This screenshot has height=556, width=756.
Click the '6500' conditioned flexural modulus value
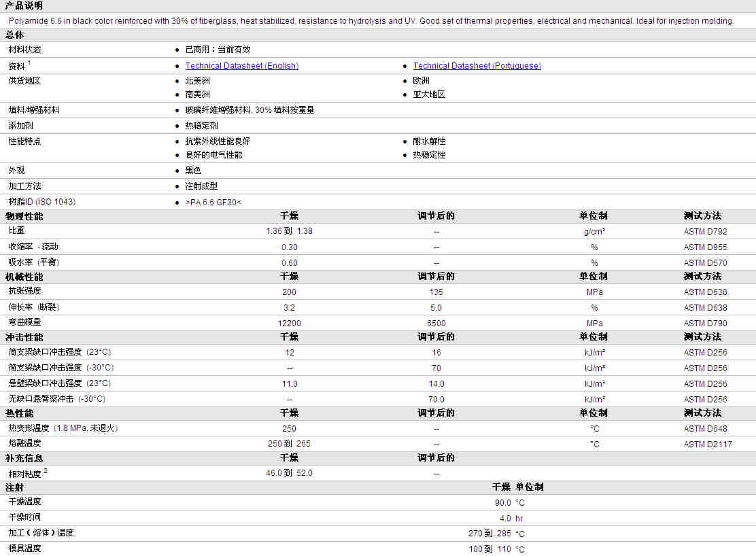click(x=436, y=323)
